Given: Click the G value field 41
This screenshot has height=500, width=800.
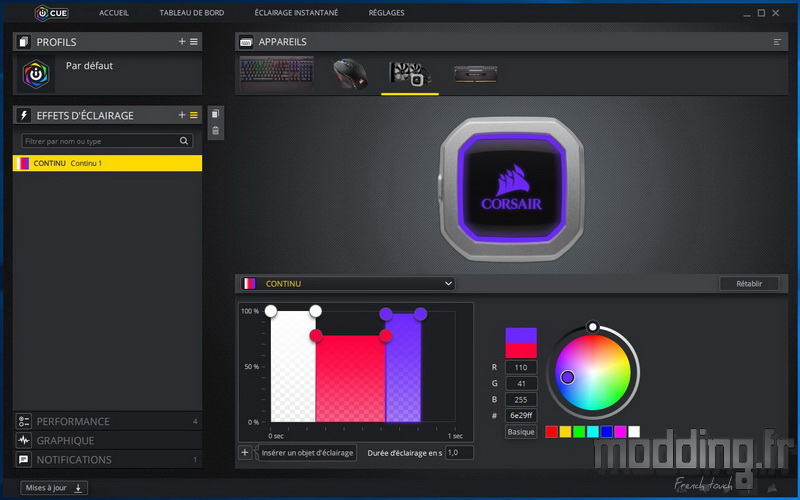Looking at the screenshot, I should click(x=521, y=383).
